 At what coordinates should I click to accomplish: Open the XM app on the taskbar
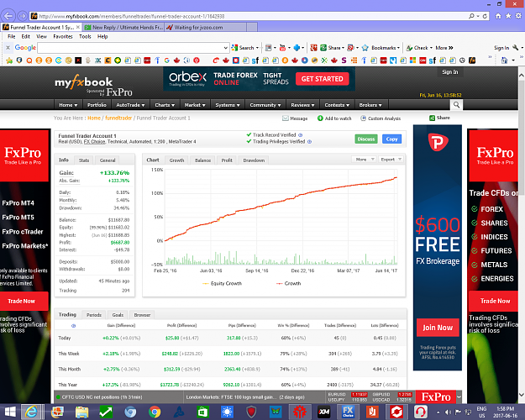(323, 412)
